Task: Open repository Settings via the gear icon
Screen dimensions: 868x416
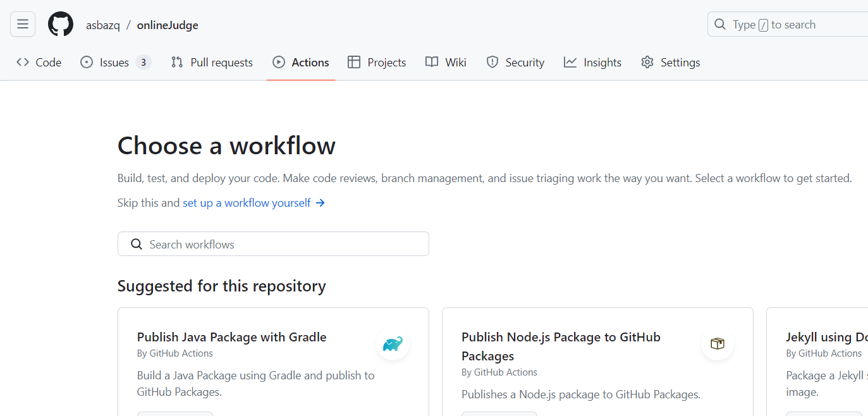Action: pos(647,62)
